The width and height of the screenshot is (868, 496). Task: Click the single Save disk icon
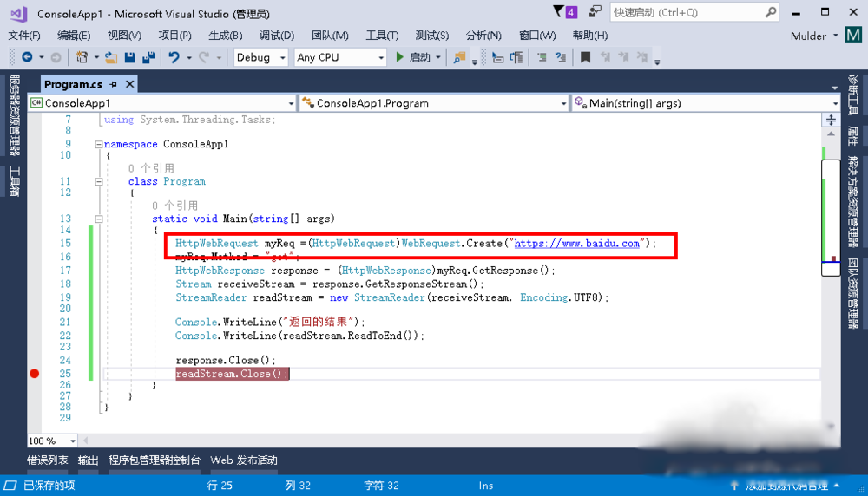coord(130,57)
